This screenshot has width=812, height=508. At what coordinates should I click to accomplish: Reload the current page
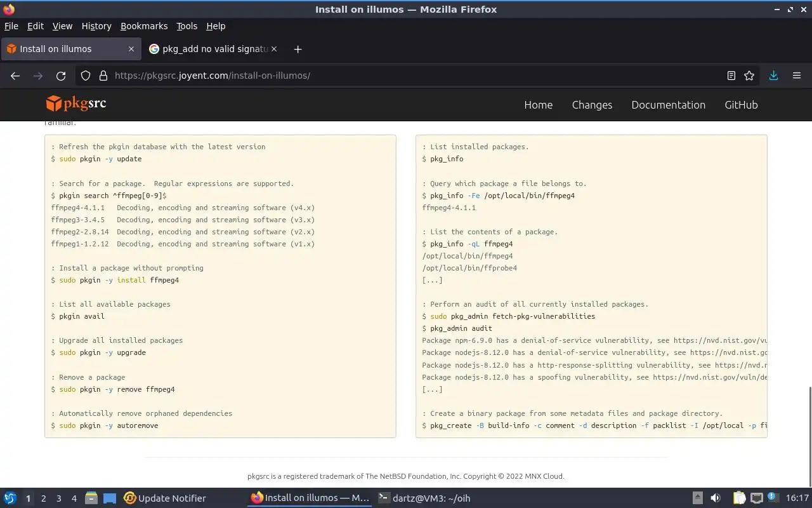tap(61, 76)
